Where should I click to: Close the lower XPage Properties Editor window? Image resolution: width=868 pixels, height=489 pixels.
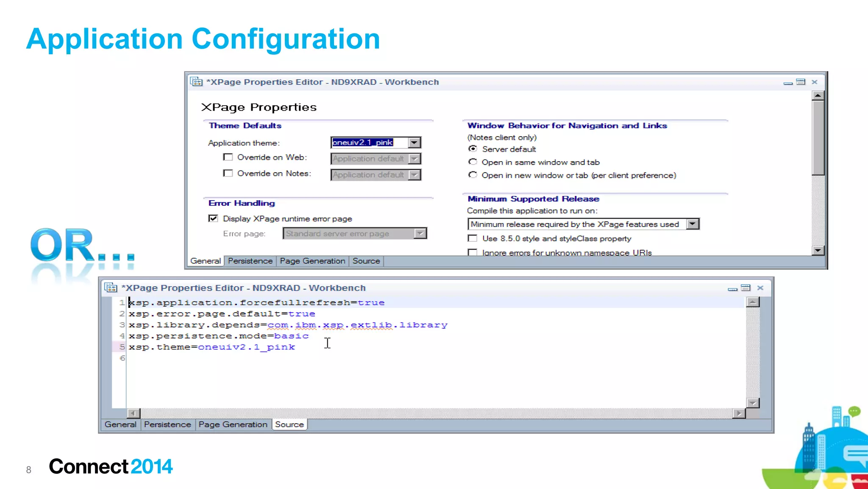pos(760,288)
